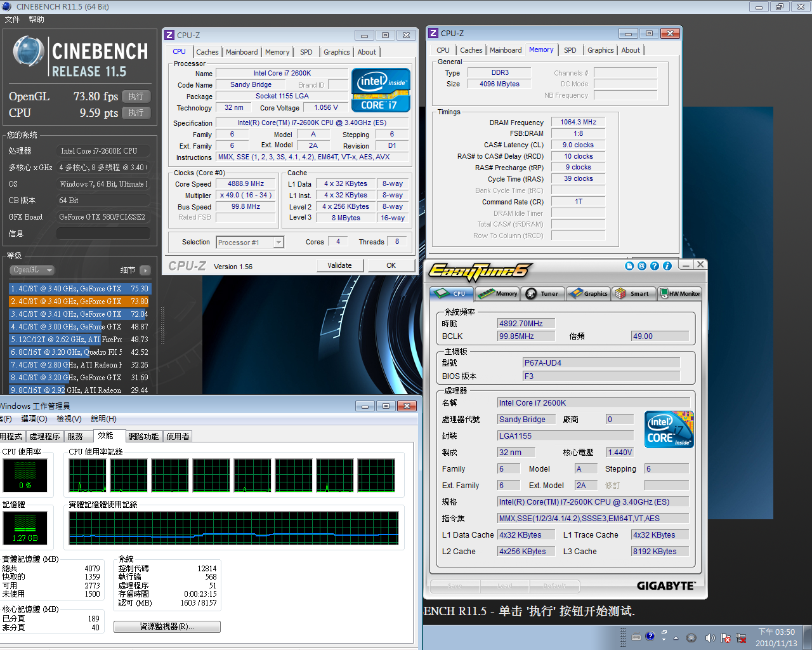Viewport: 812px width, 650px height.
Task: Open the EasyTune6 HW Monitor tab
Action: (680, 293)
